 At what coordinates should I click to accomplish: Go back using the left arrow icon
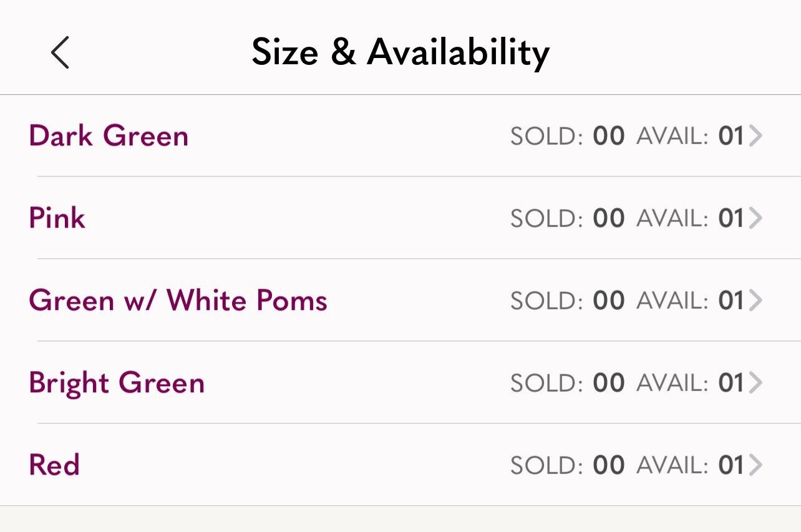(x=60, y=52)
